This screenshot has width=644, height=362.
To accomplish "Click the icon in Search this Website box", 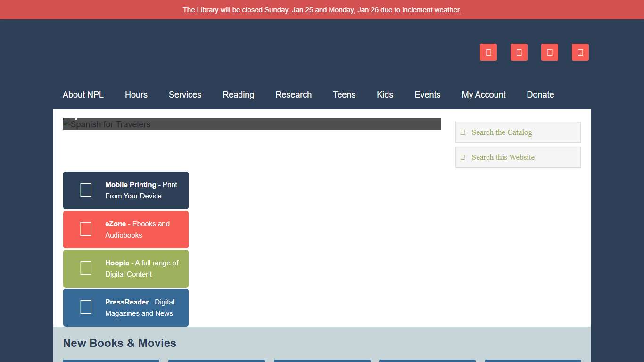I will [x=462, y=157].
